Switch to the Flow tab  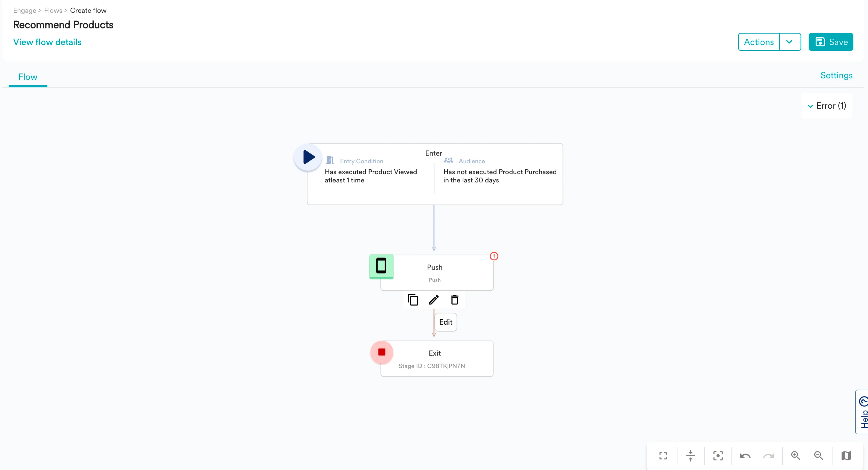pos(28,77)
